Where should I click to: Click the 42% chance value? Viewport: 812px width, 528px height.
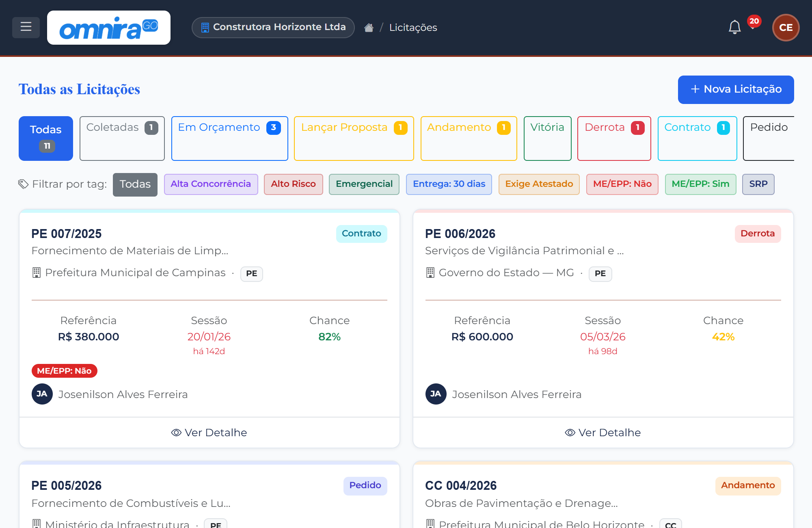(x=723, y=337)
